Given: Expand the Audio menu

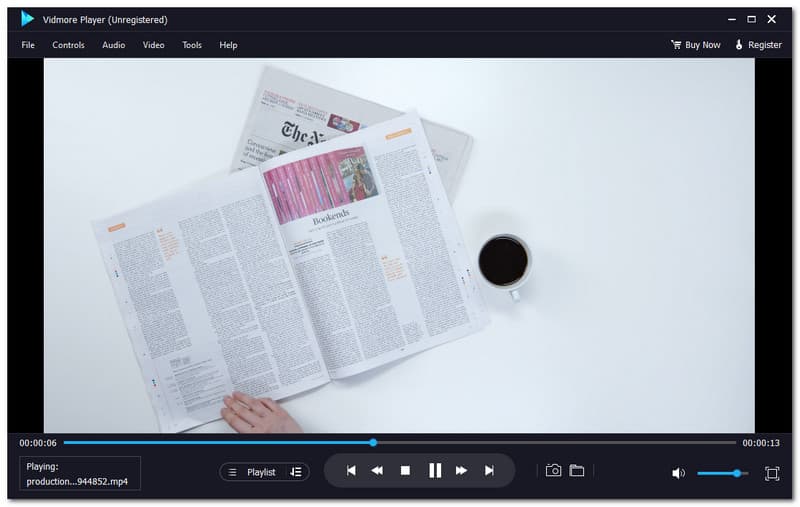Looking at the screenshot, I should click(113, 45).
